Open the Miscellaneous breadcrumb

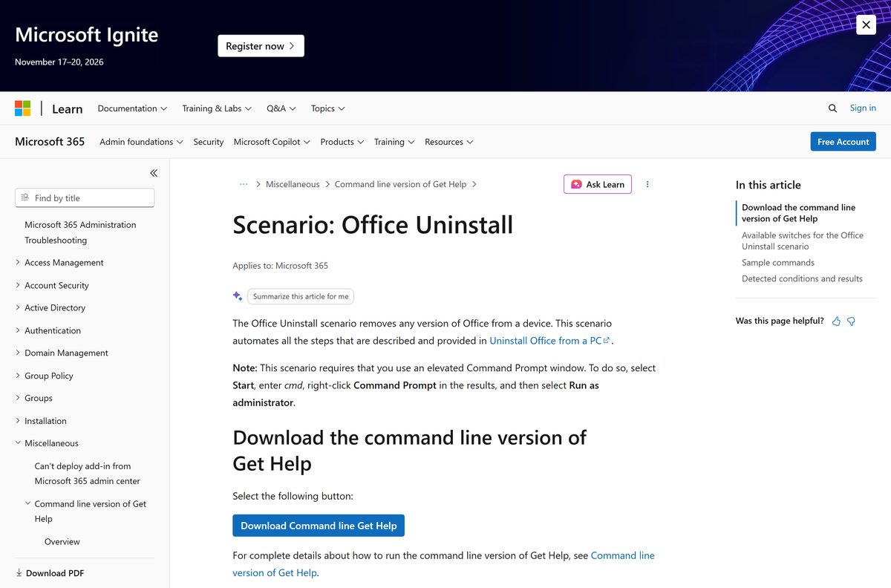[x=293, y=184]
